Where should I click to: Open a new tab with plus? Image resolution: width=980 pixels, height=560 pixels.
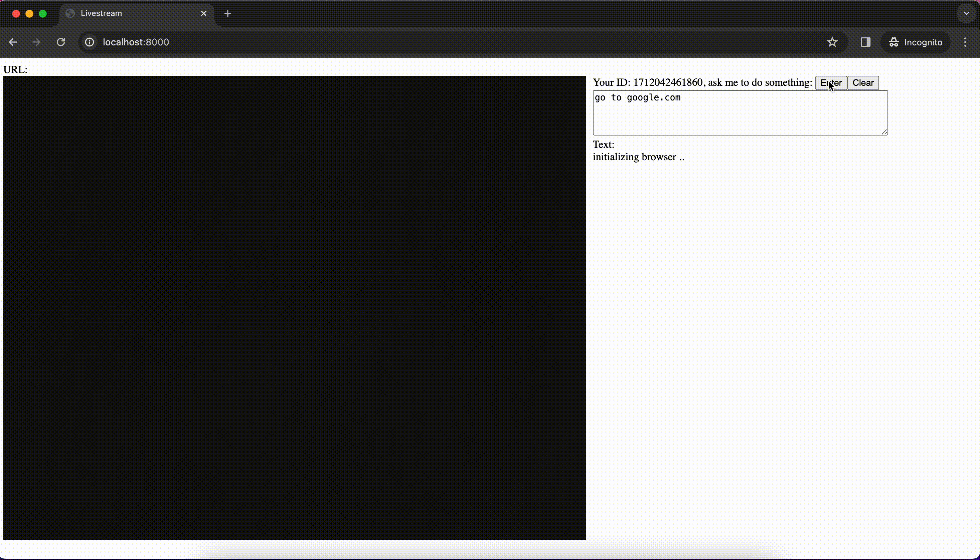pos(228,13)
